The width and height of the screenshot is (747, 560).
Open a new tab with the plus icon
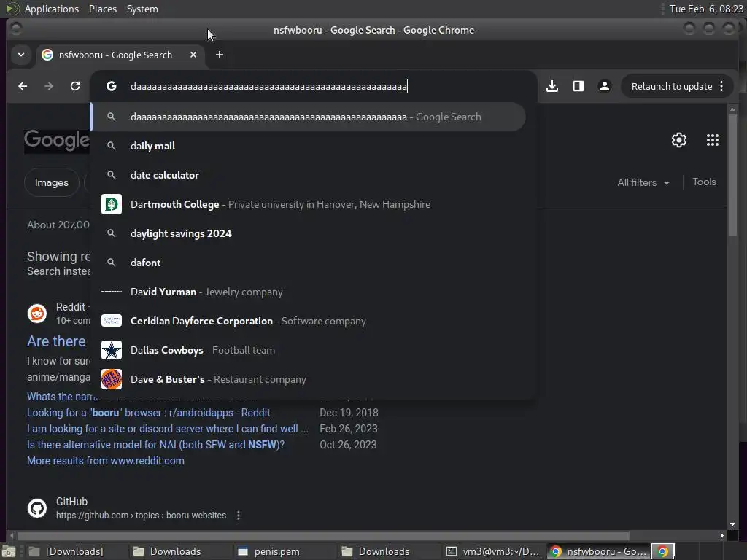tap(219, 55)
